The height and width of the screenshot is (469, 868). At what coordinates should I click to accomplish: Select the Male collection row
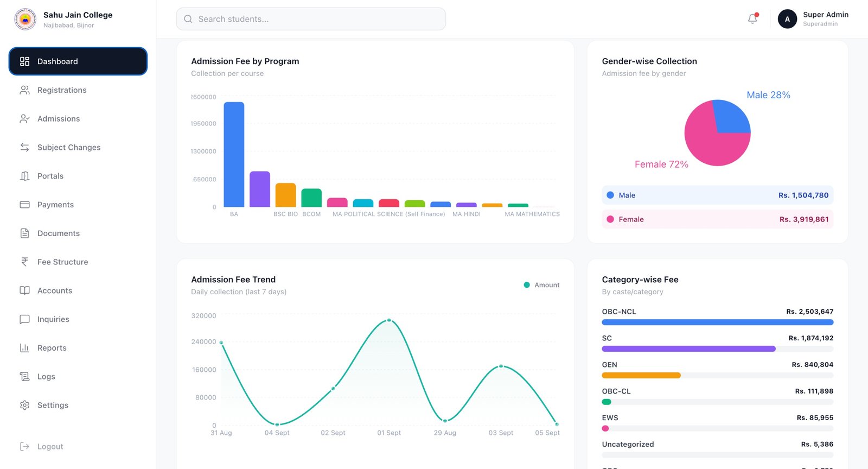[x=718, y=195]
